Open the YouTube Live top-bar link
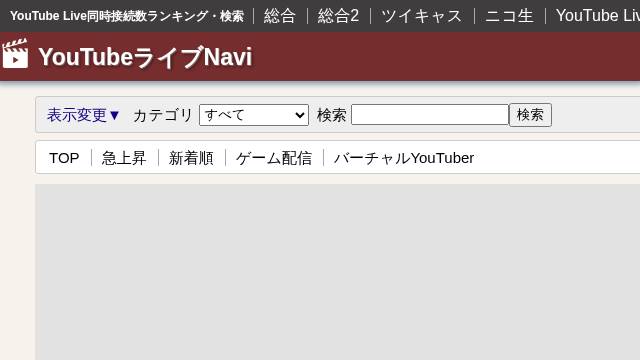This screenshot has width=640, height=360. [x=598, y=16]
